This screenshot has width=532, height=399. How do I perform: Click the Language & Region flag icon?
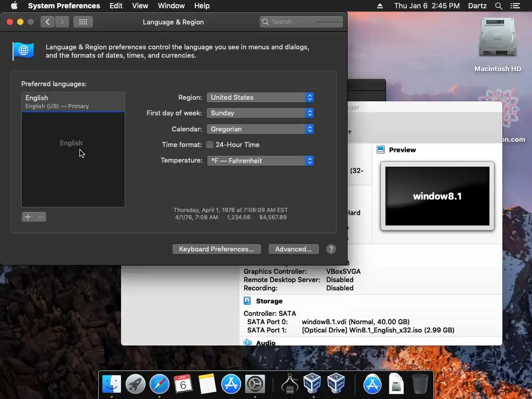[23, 51]
